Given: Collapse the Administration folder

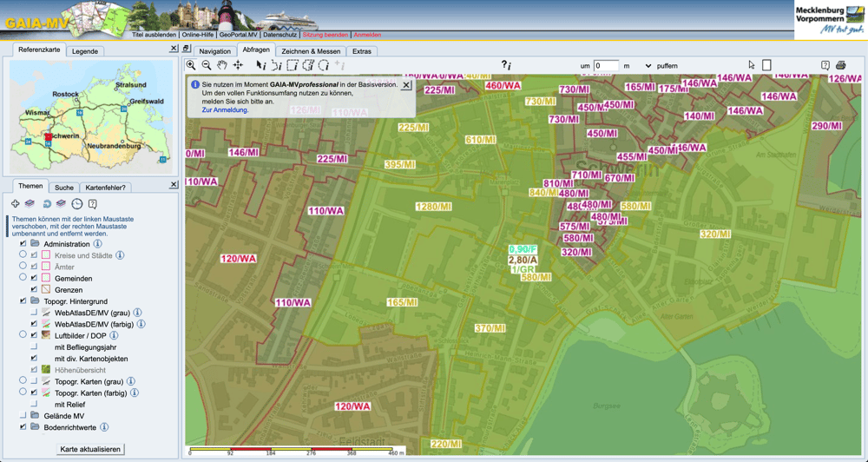Looking at the screenshot, I should [x=35, y=244].
